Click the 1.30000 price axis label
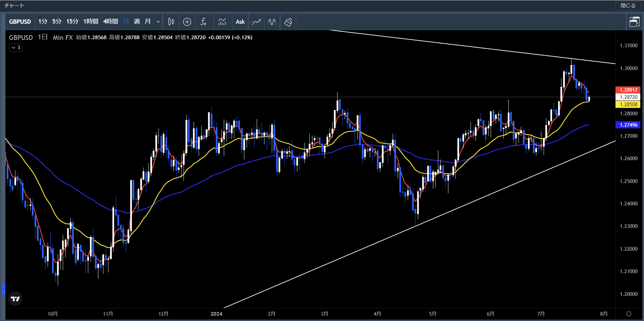 (x=628, y=68)
